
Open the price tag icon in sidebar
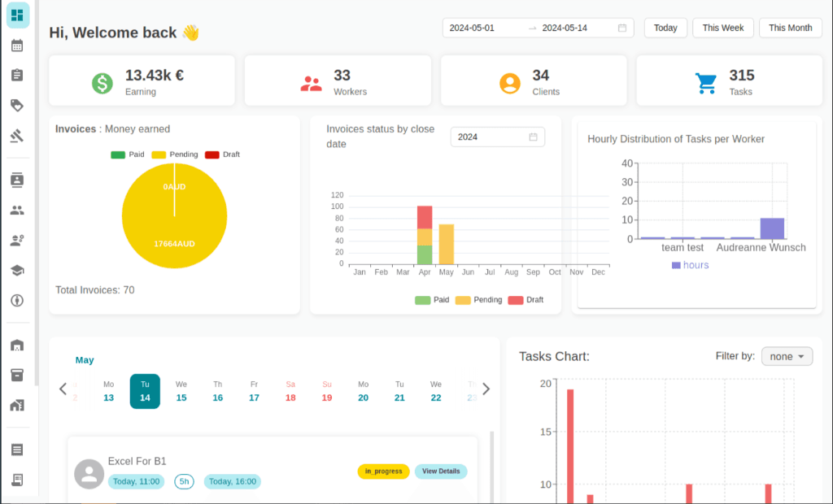click(17, 105)
